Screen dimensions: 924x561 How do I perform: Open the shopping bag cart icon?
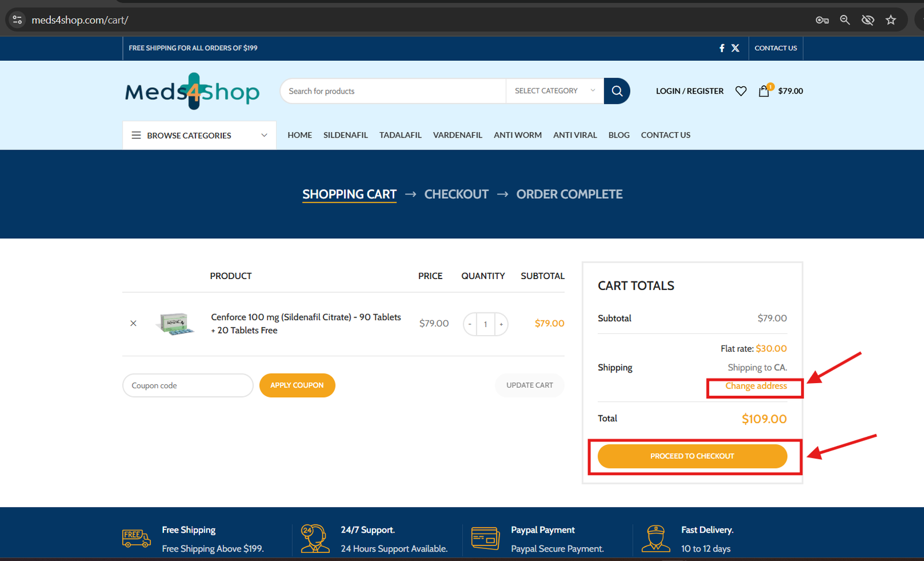764,91
